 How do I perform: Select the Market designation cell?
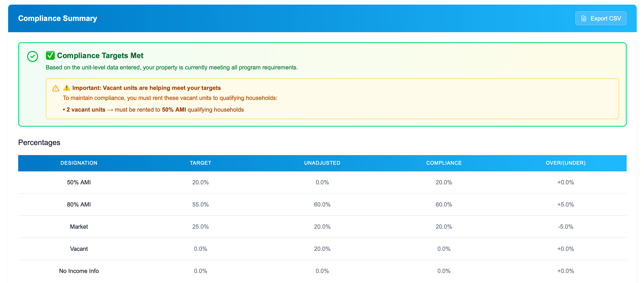click(x=79, y=227)
